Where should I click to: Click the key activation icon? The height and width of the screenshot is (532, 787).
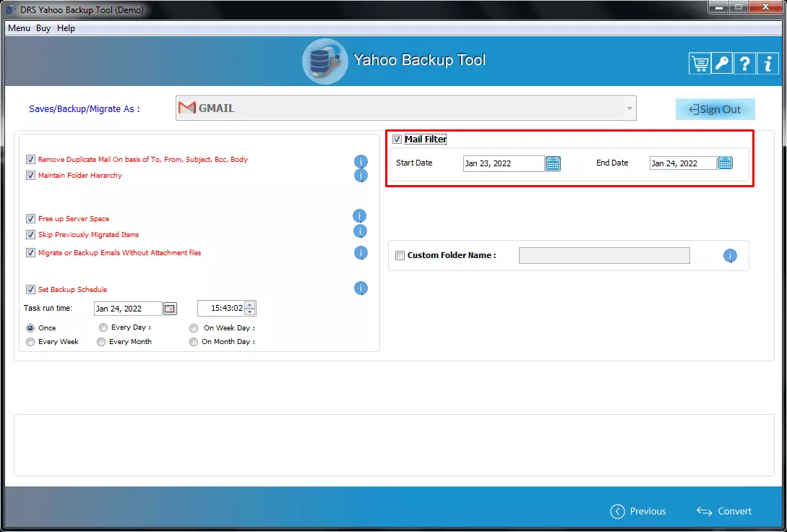722,64
